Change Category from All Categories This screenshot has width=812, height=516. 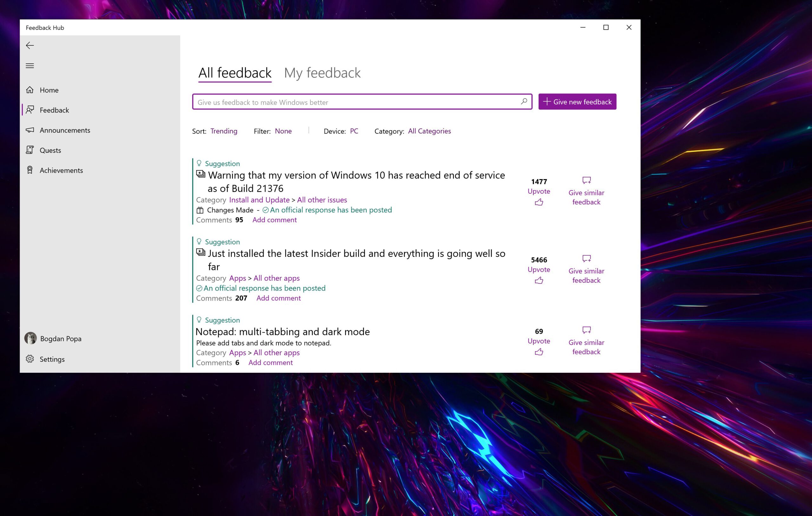point(429,131)
